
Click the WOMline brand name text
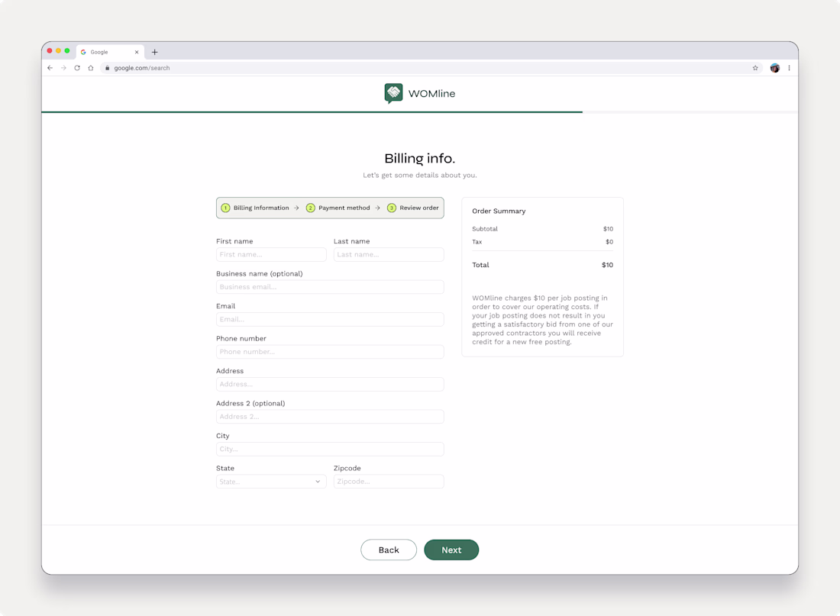pyautogui.click(x=431, y=93)
